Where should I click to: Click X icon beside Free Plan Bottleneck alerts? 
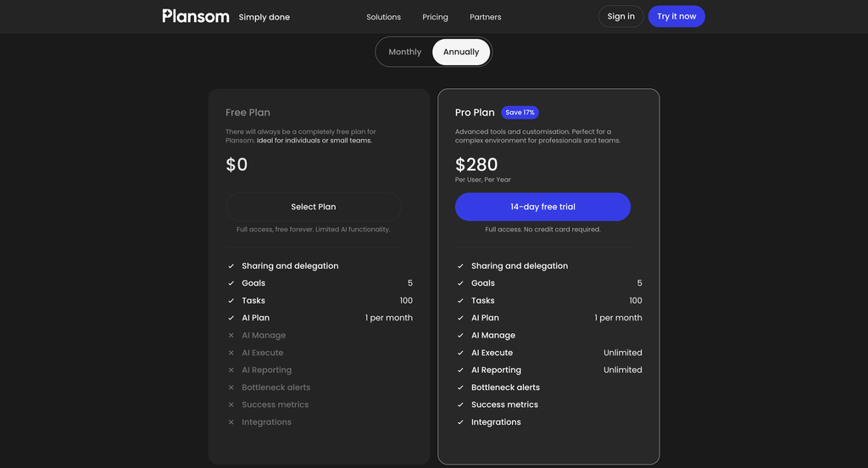click(231, 387)
